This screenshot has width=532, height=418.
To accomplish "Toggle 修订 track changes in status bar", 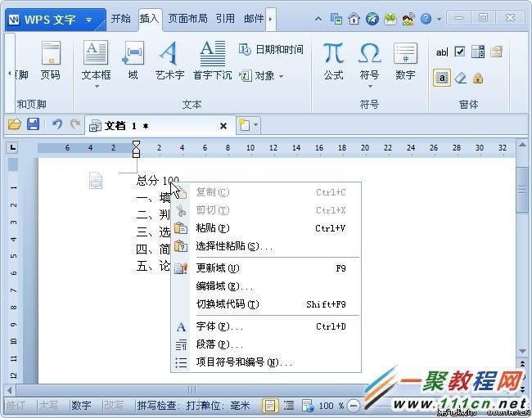I will pos(16,406).
